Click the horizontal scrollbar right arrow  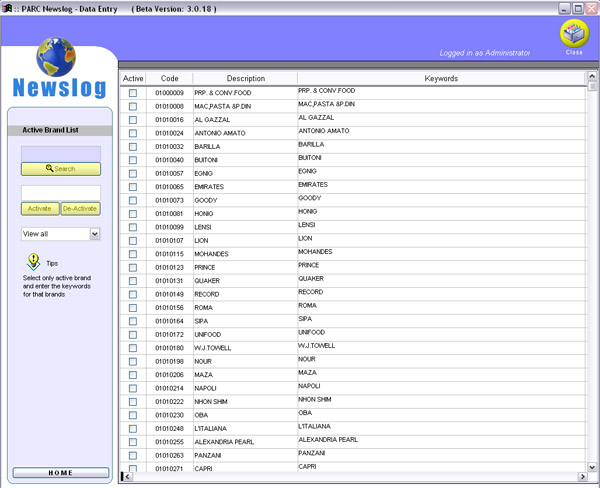point(582,477)
